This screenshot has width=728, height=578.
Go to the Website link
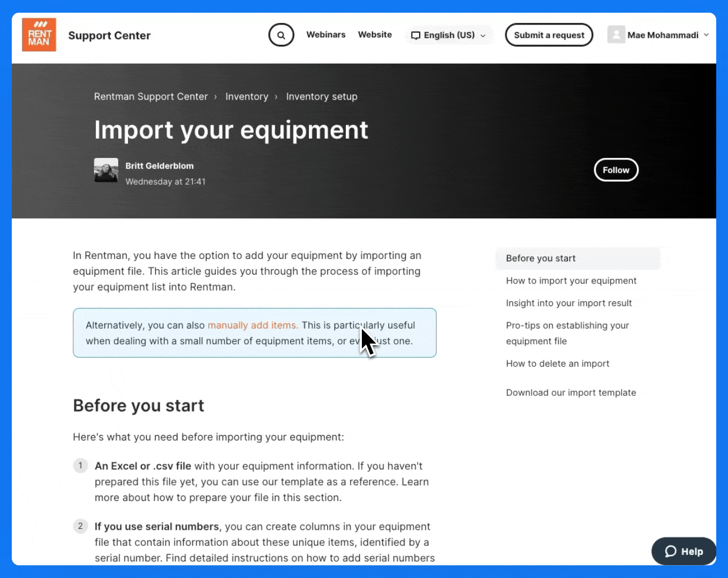375,35
